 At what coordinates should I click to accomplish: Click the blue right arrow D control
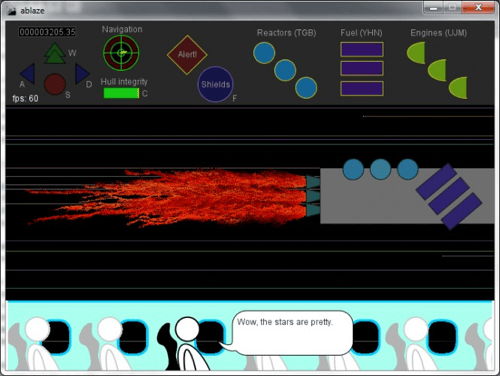[82, 74]
